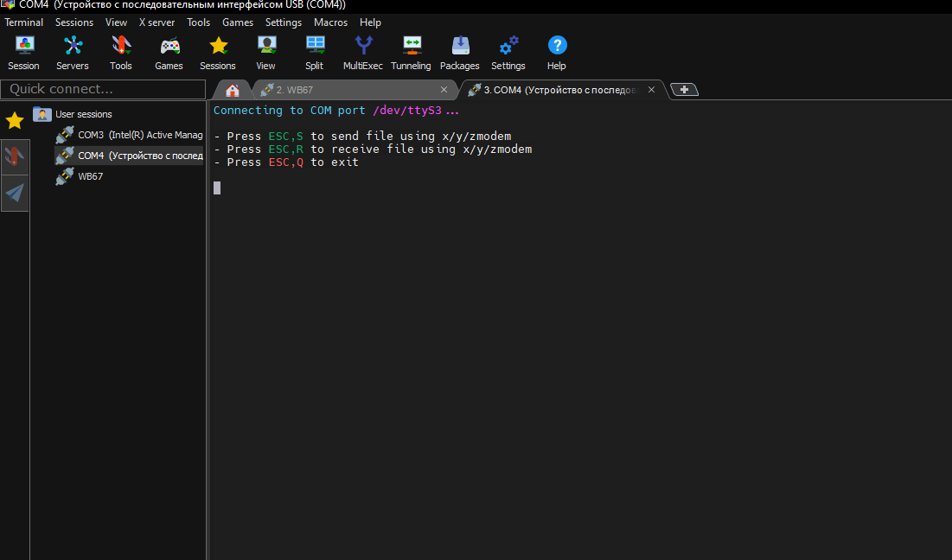Launch the Games toolbar icon
Screen dimensions: 952x560
click(169, 53)
